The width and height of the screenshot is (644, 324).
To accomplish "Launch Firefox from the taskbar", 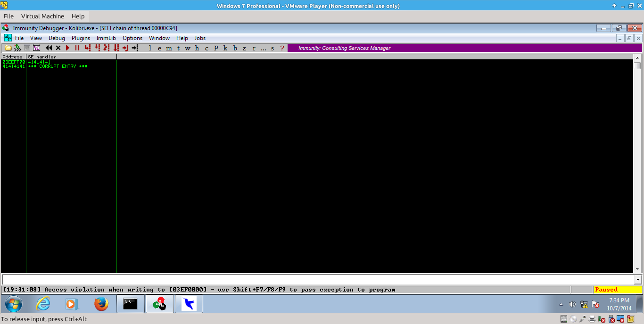I will [x=101, y=304].
